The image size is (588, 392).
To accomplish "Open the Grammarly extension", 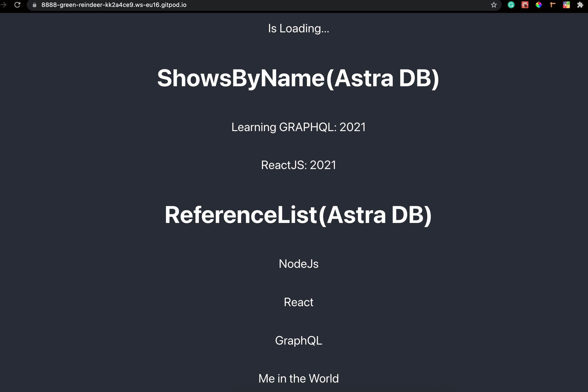I will [x=511, y=5].
